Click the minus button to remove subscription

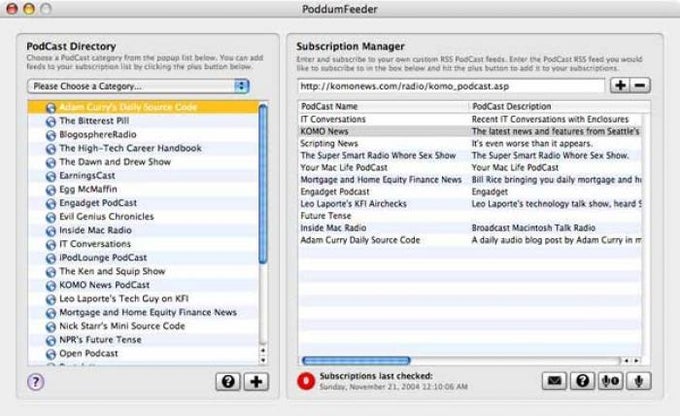pyautogui.click(x=640, y=85)
